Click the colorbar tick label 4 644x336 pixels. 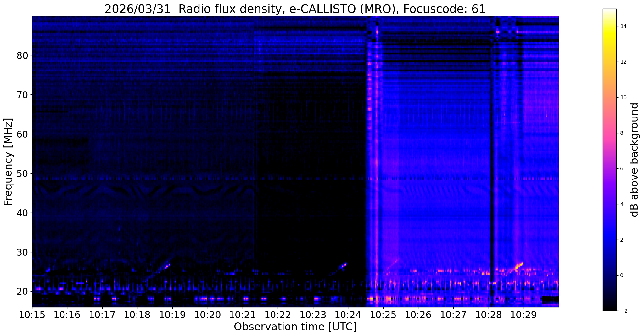point(621,204)
